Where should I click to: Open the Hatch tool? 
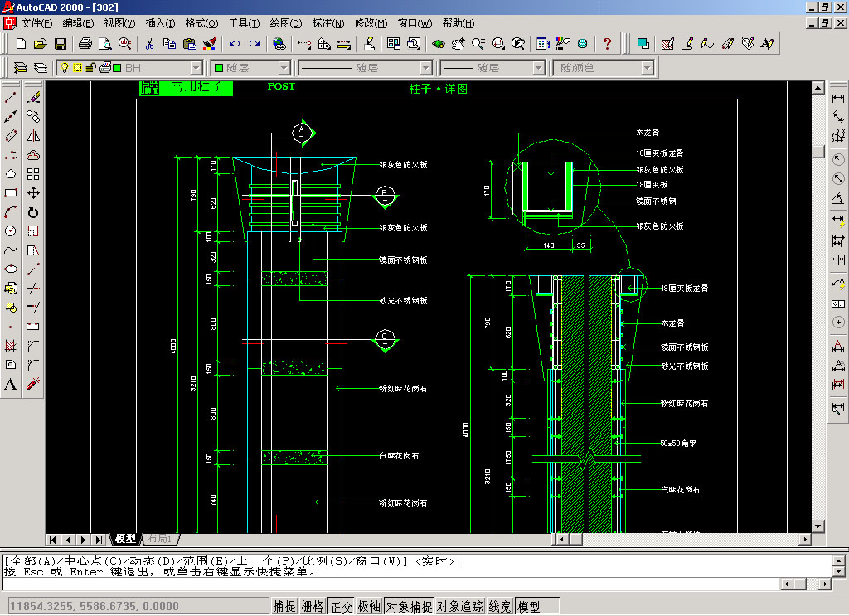click(11, 346)
